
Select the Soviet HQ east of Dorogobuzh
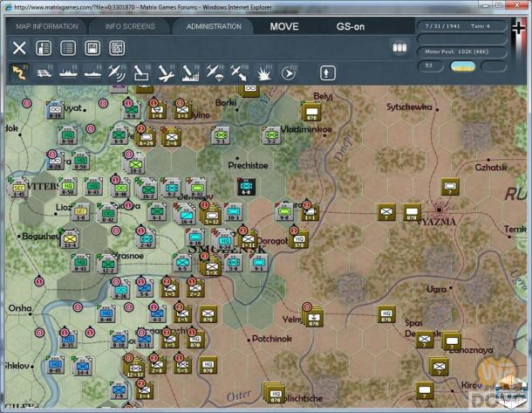pos(299,239)
